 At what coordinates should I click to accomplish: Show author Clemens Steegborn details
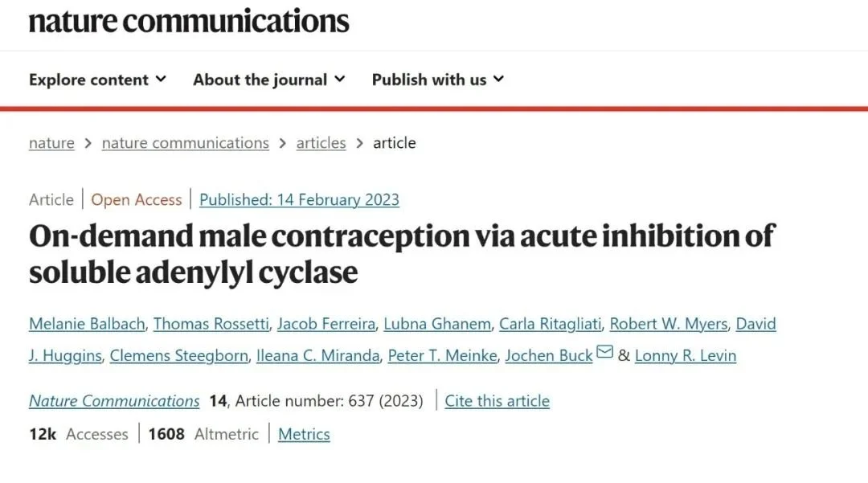coord(178,355)
